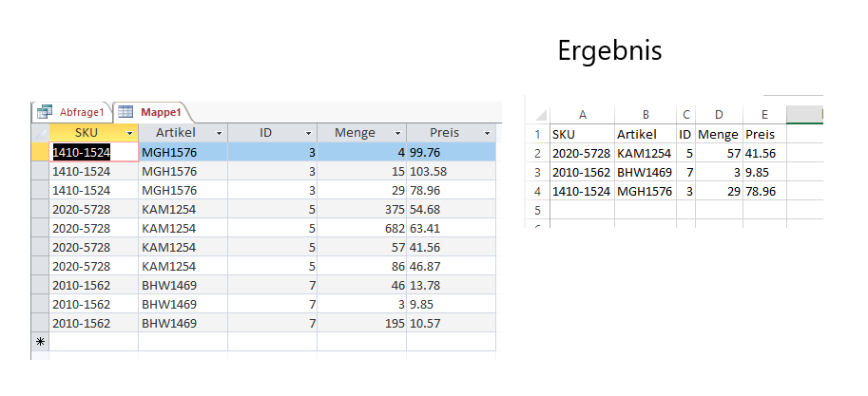Switch to the Mappe1 tab

pyautogui.click(x=152, y=112)
